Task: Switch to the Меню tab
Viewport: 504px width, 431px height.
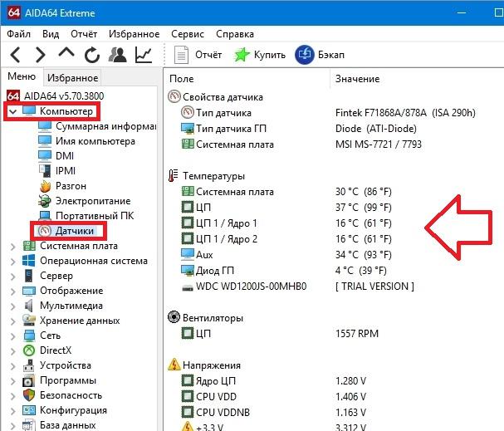Action: pyautogui.click(x=22, y=76)
